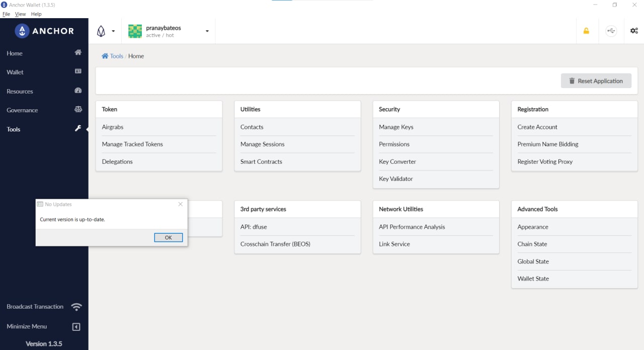
Task: Open settings gears icon
Action: [634, 31]
